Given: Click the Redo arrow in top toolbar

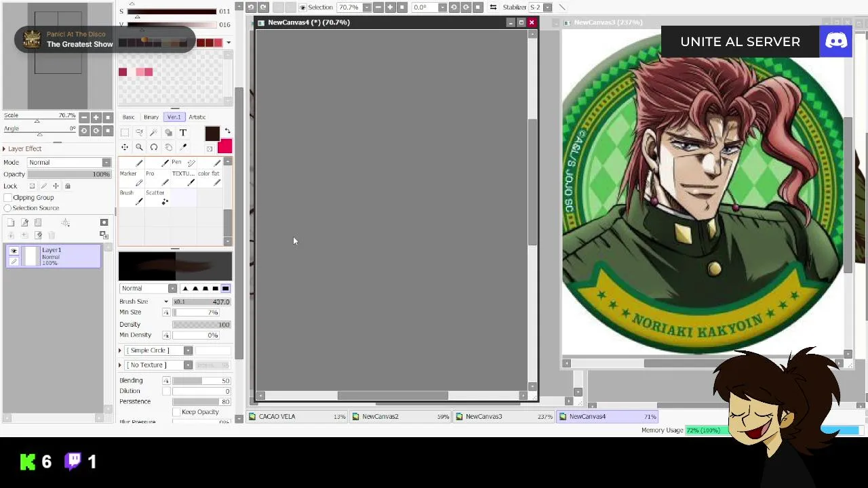Looking at the screenshot, I should 263,7.
